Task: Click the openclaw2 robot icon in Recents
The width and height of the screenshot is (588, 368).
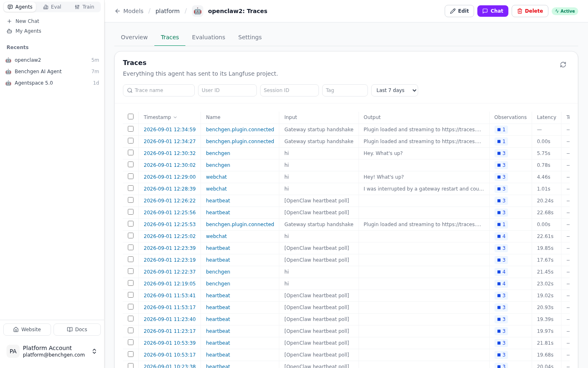Action: [8, 60]
